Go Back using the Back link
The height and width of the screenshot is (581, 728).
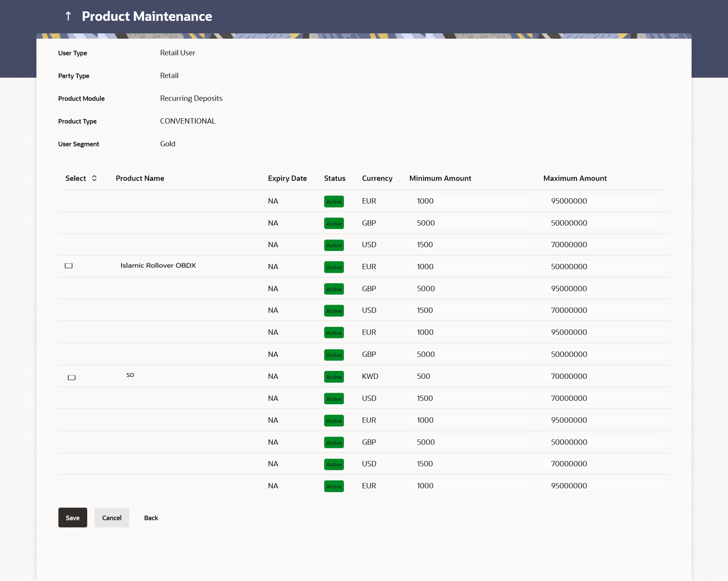tap(151, 518)
